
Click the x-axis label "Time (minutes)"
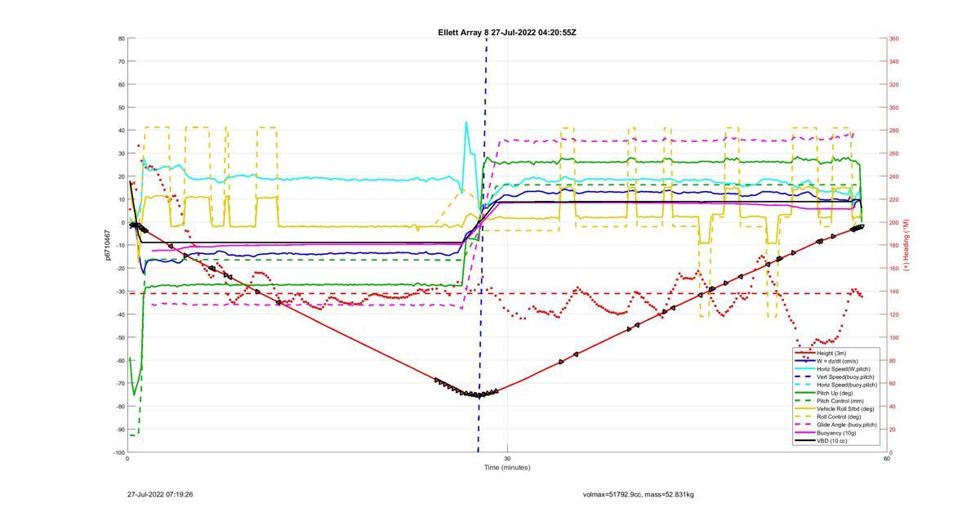tap(506, 468)
